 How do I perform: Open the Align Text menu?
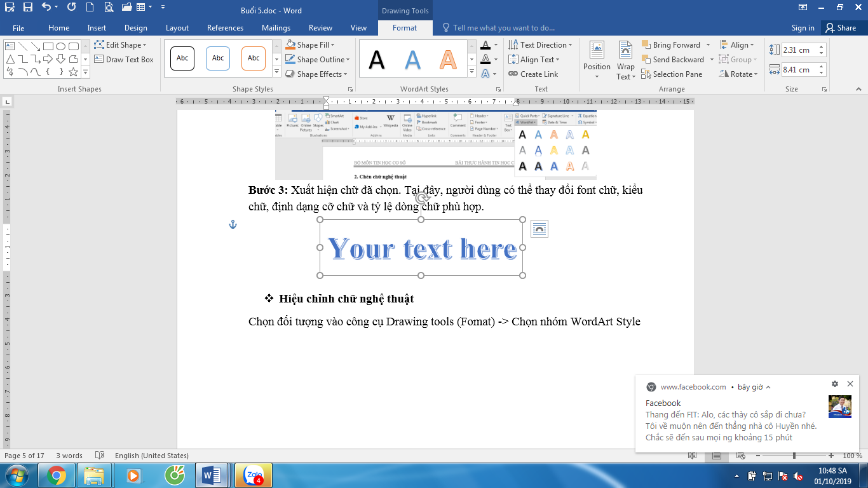[534, 60]
